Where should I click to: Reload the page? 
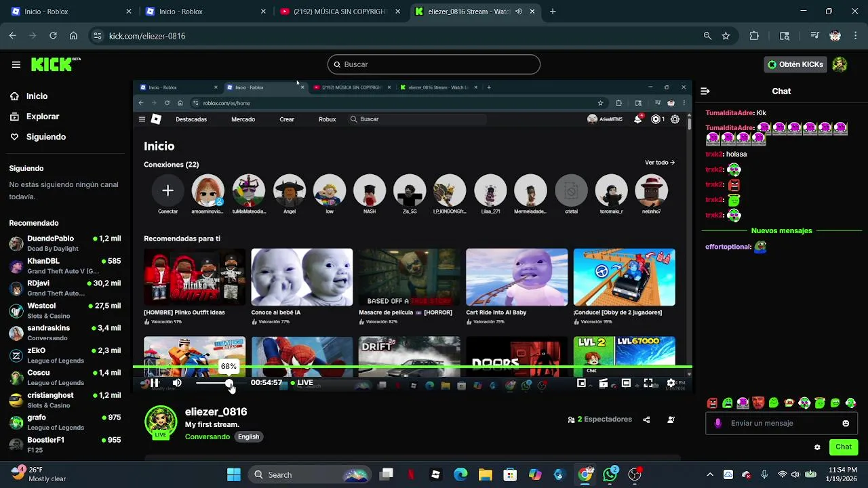pos(53,36)
